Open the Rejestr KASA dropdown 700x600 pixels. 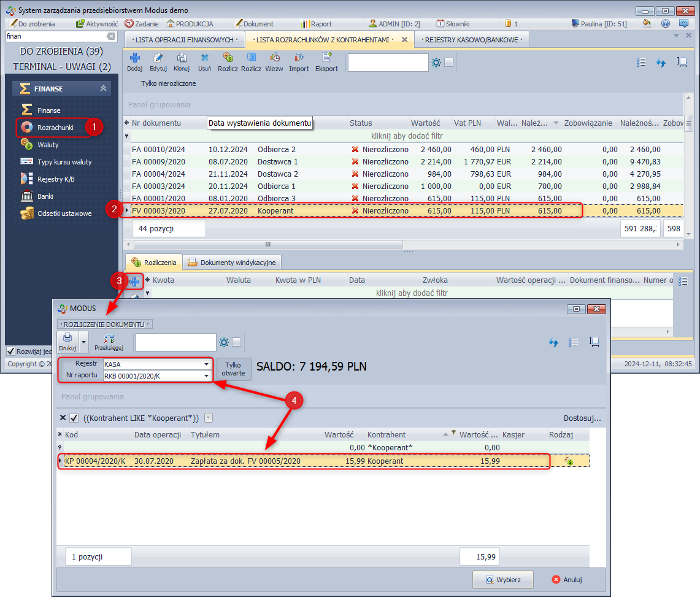206,364
